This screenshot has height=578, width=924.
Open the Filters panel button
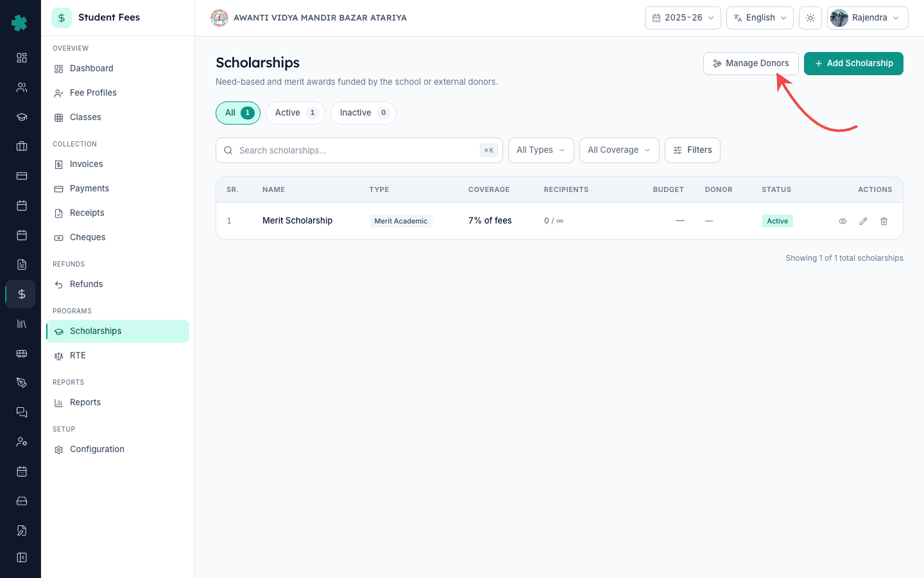click(692, 150)
